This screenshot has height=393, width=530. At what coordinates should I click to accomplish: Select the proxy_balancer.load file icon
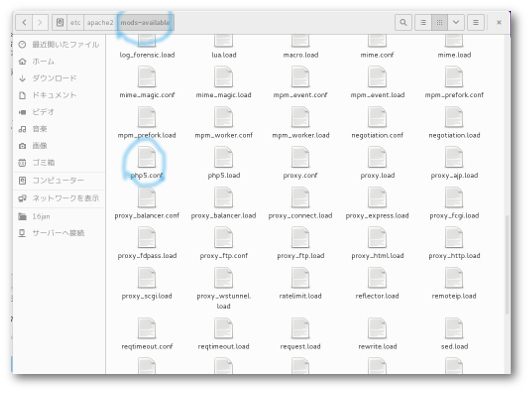click(223, 198)
